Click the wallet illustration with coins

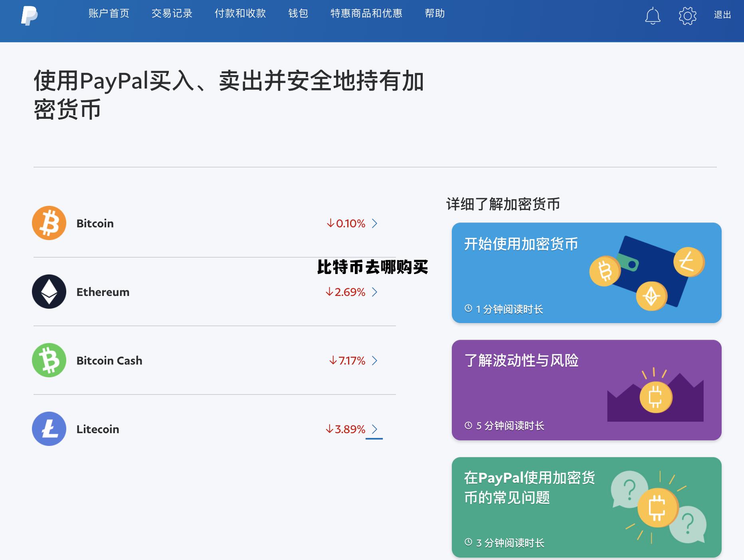[x=647, y=273]
